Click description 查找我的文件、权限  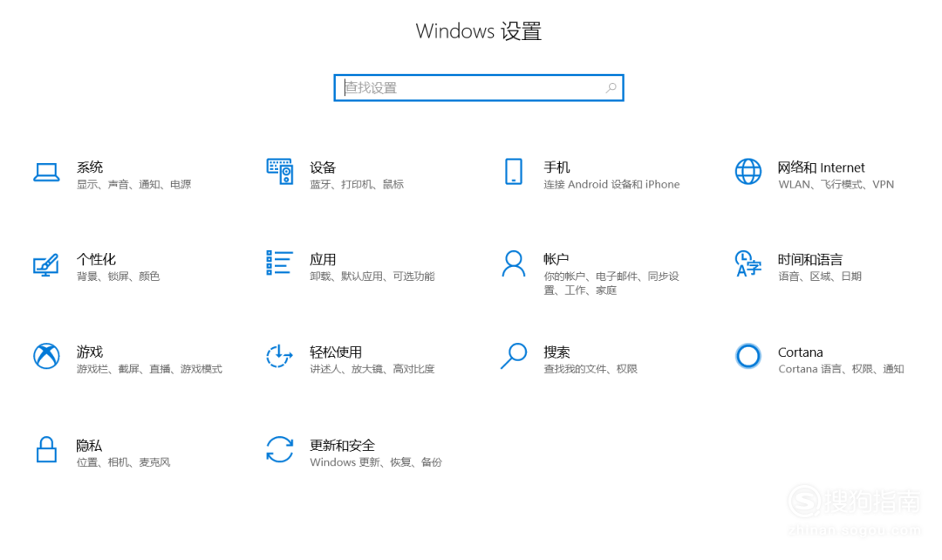tap(590, 369)
